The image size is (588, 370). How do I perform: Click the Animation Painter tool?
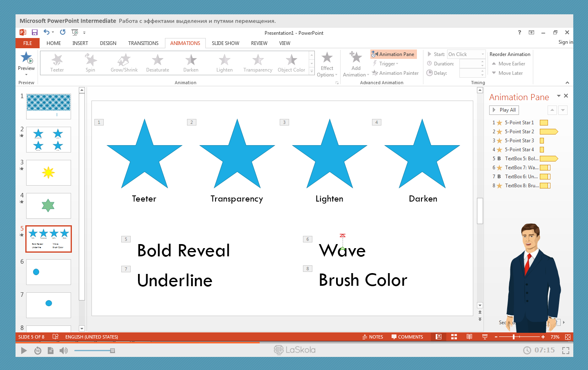pos(395,73)
